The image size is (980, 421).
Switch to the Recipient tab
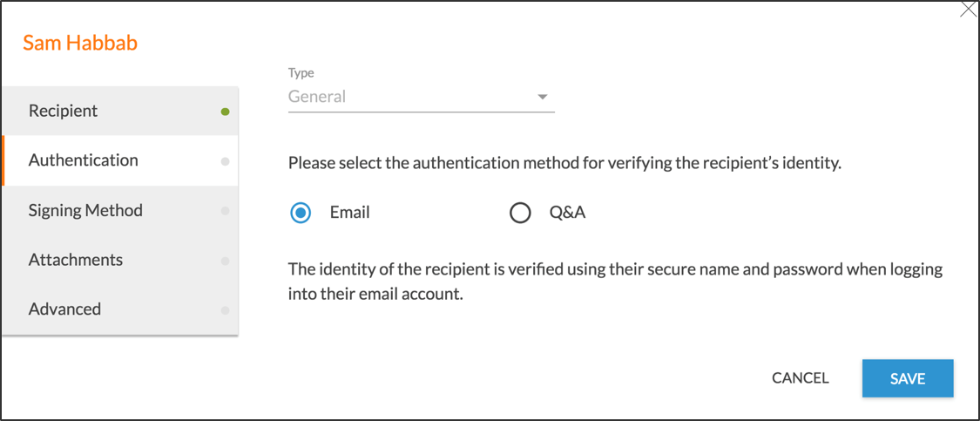pos(120,111)
